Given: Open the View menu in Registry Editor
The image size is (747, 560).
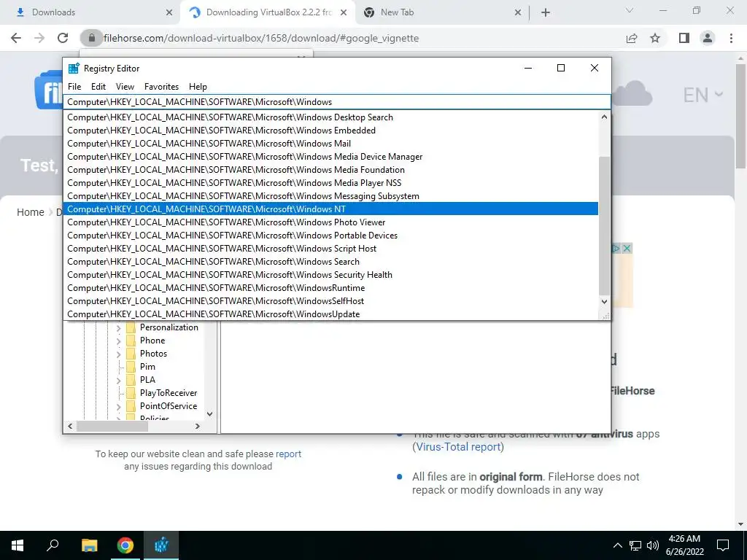Looking at the screenshot, I should 125,87.
